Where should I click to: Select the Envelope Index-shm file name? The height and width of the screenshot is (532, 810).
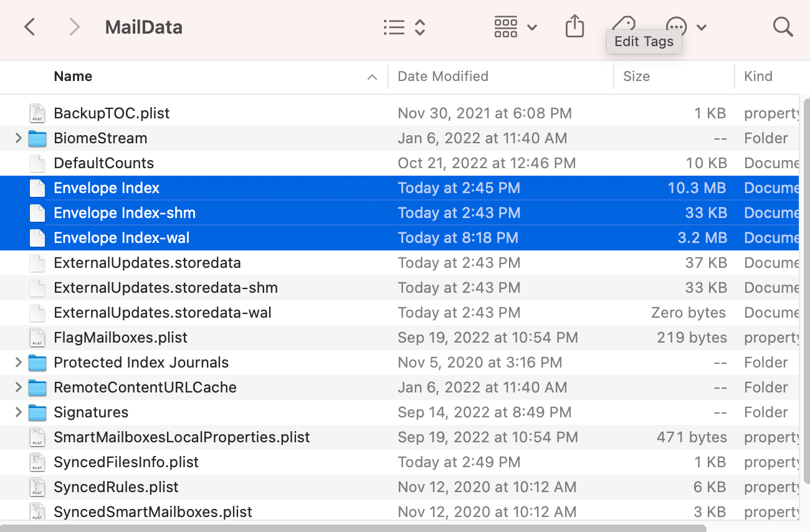pyautogui.click(x=125, y=213)
